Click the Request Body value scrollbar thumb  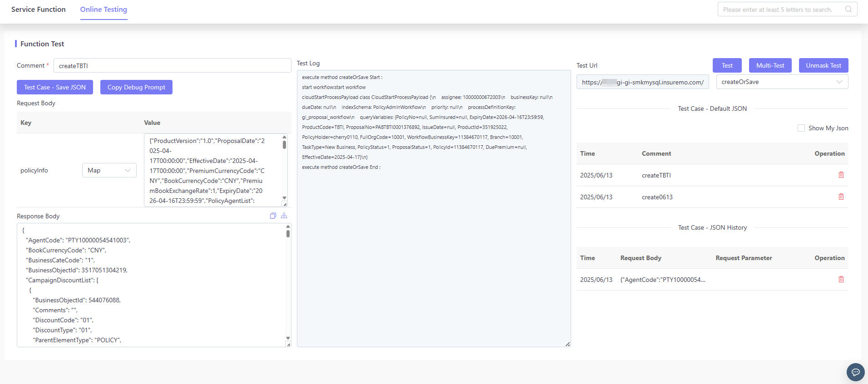(x=285, y=145)
